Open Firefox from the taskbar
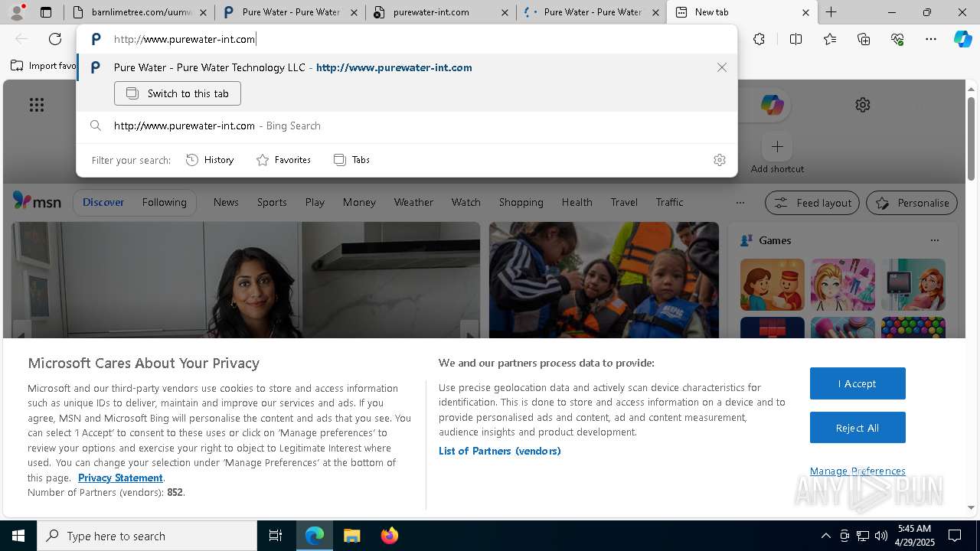This screenshot has height=551, width=980. (390, 536)
